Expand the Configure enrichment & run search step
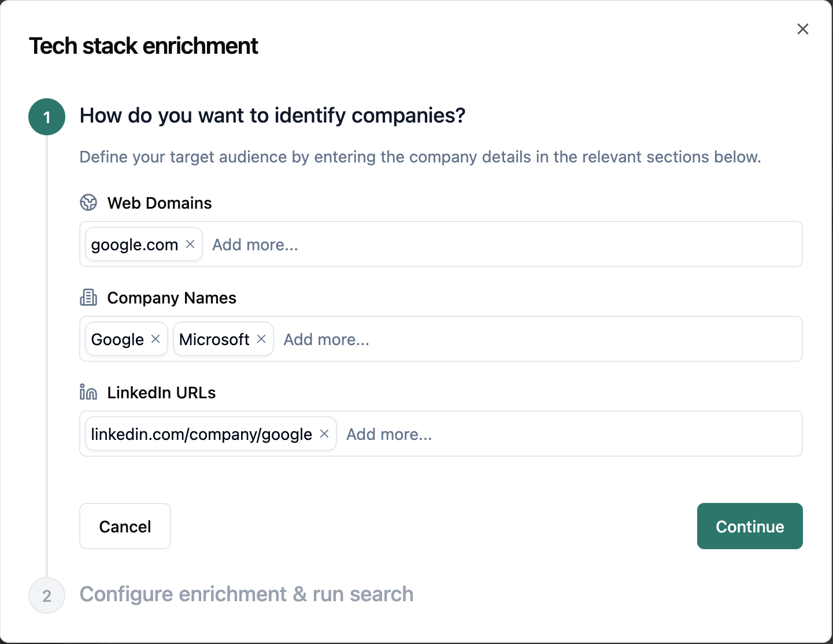This screenshot has width=833, height=644. [x=246, y=594]
